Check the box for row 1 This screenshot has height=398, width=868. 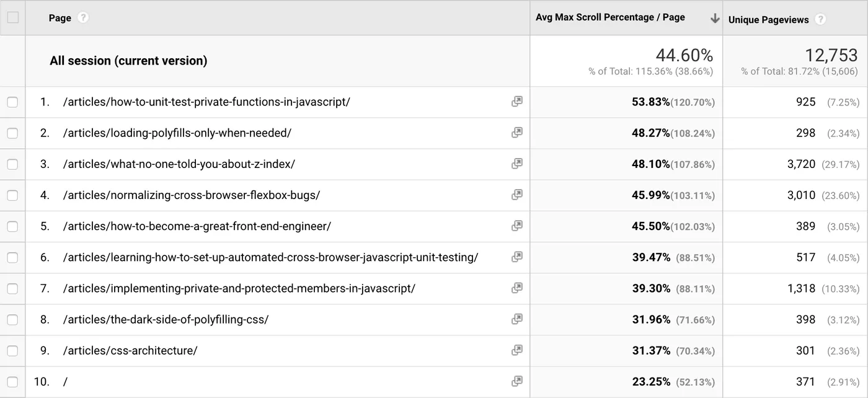coord(12,102)
